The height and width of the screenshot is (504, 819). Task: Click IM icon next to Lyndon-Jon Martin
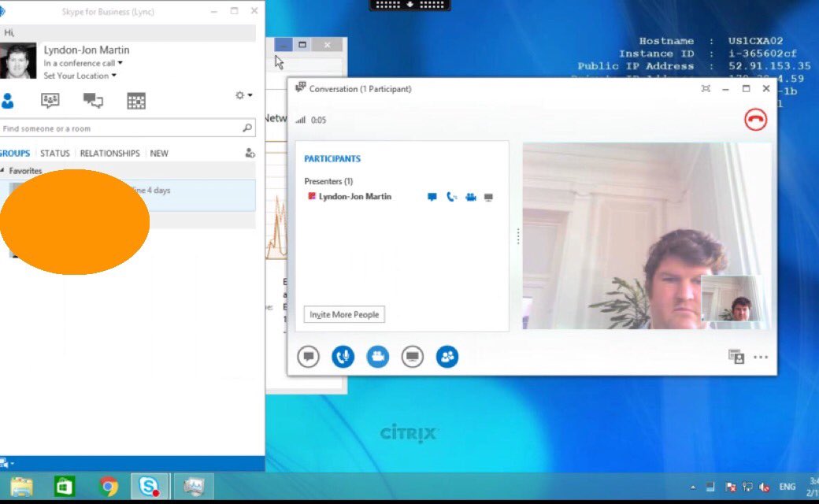click(432, 197)
